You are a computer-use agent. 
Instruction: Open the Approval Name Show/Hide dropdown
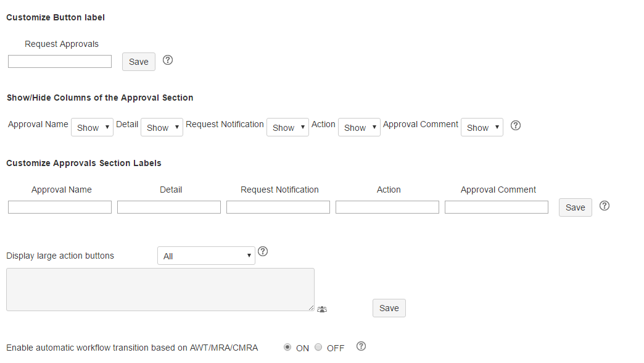pyautogui.click(x=93, y=127)
